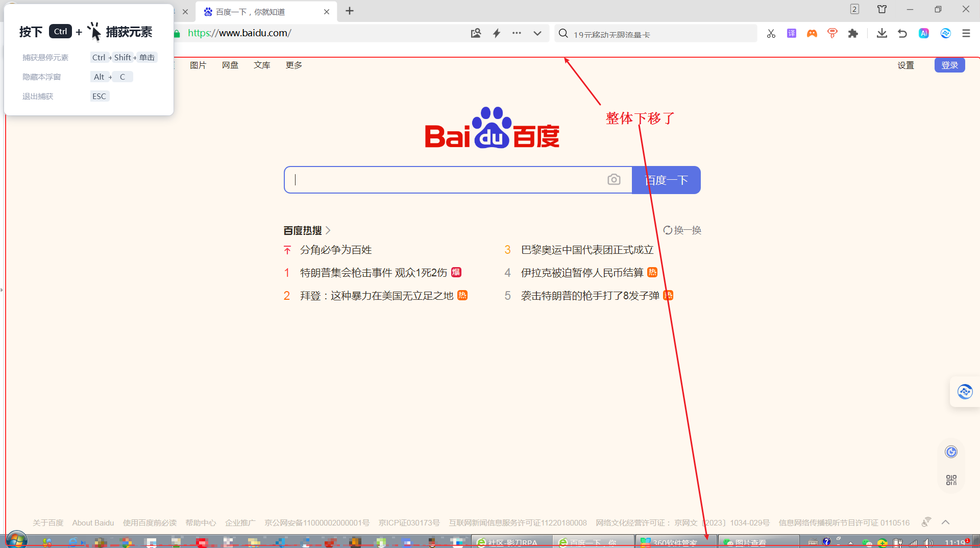
Task: Close the Baidu tab
Action: coord(327,12)
